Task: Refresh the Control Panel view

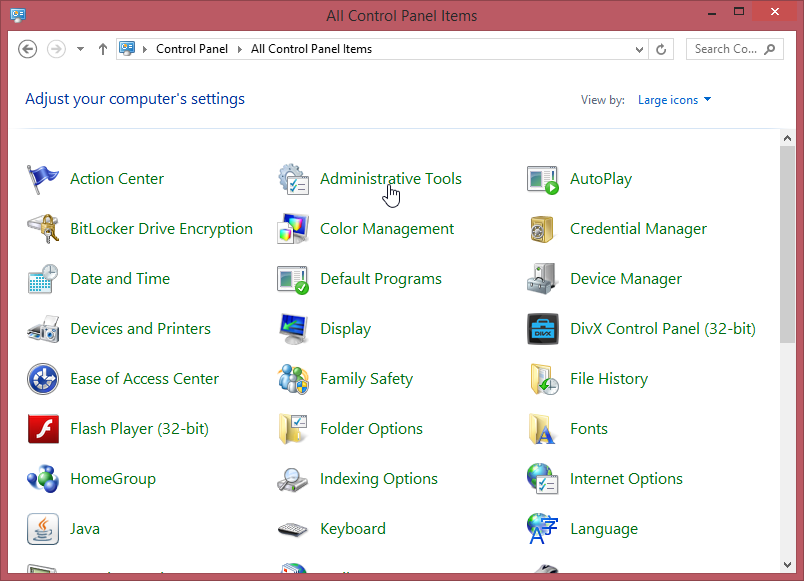Action: [661, 49]
